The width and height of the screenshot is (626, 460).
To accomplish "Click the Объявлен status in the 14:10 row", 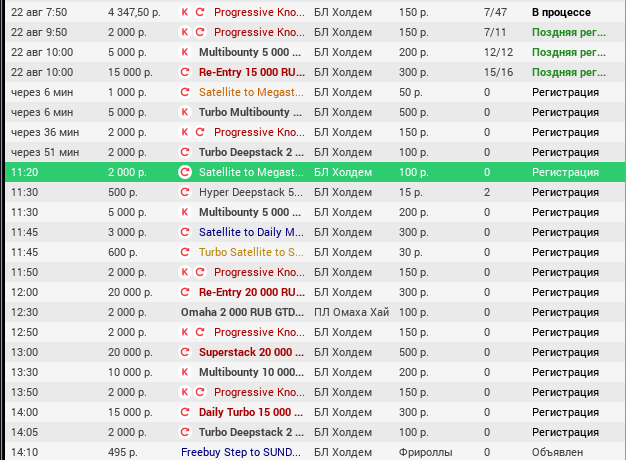I will click(557, 452).
